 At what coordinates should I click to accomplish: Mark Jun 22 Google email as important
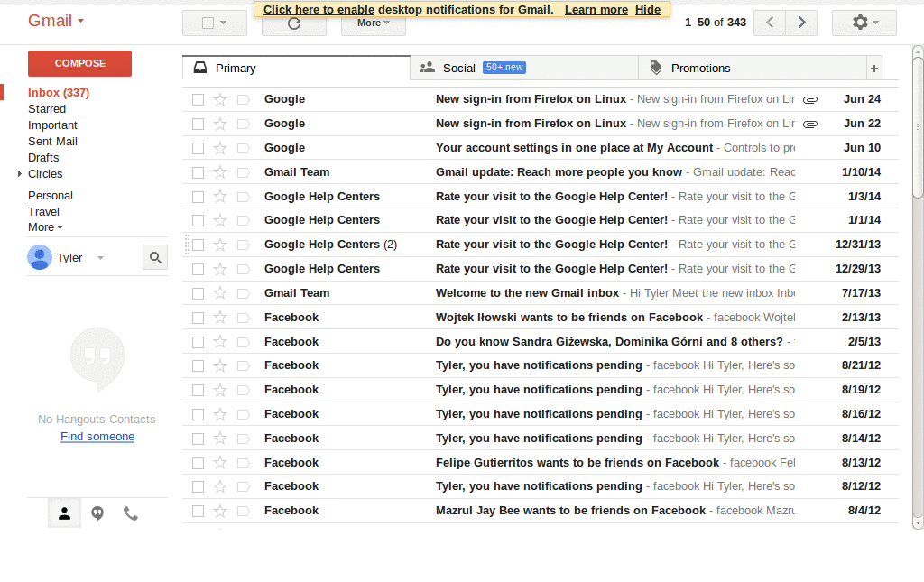click(243, 124)
